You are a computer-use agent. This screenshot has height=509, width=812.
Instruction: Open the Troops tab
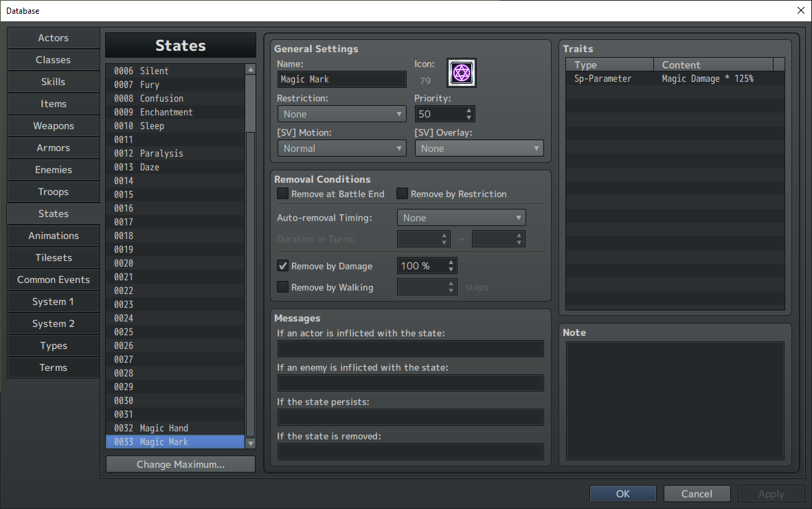click(54, 192)
